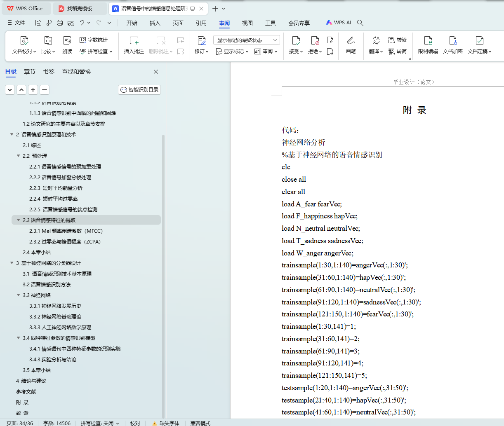This screenshot has height=426, width=504.
Task: Jump to 参考文献 in outline
Action: click(26, 391)
